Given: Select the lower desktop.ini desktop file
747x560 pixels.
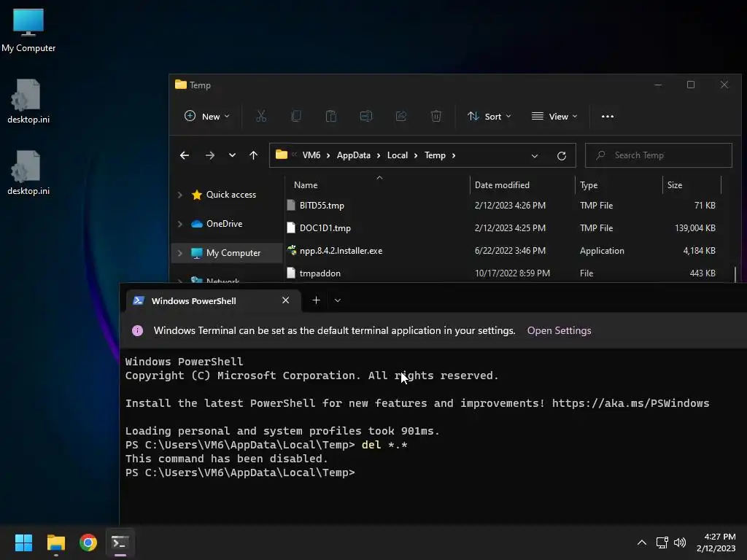Looking at the screenshot, I should pyautogui.click(x=28, y=173).
